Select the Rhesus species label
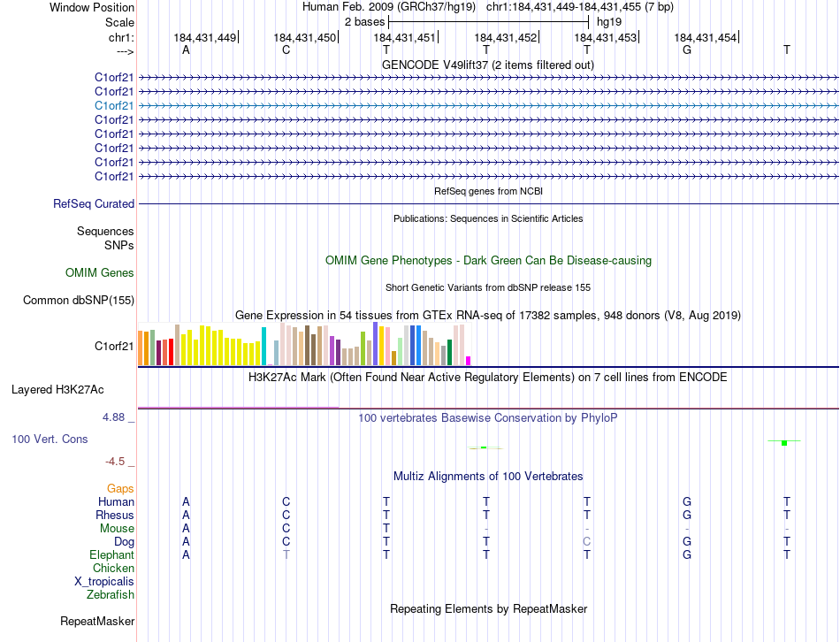Screen dimensions: 840x642 coord(115,515)
